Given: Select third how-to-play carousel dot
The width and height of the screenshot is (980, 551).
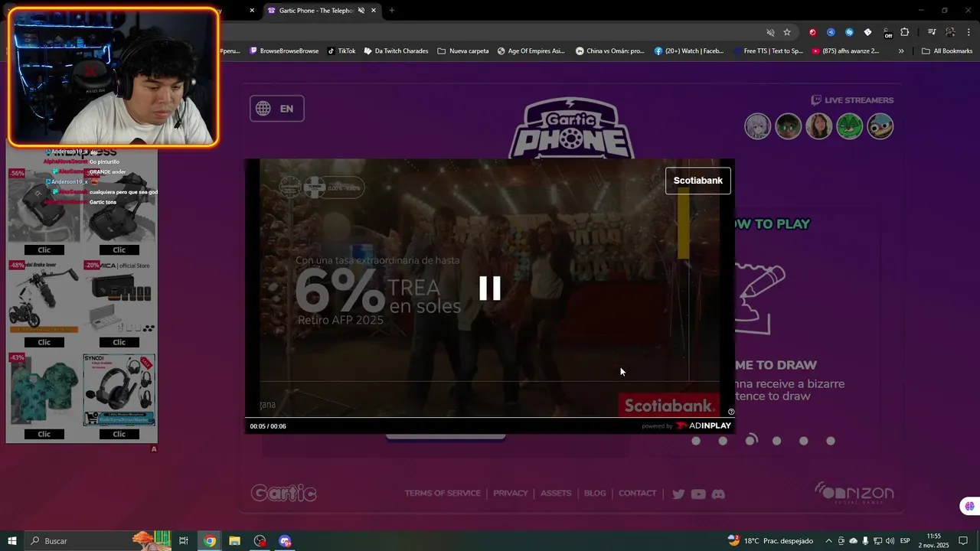Looking at the screenshot, I should coord(751,440).
